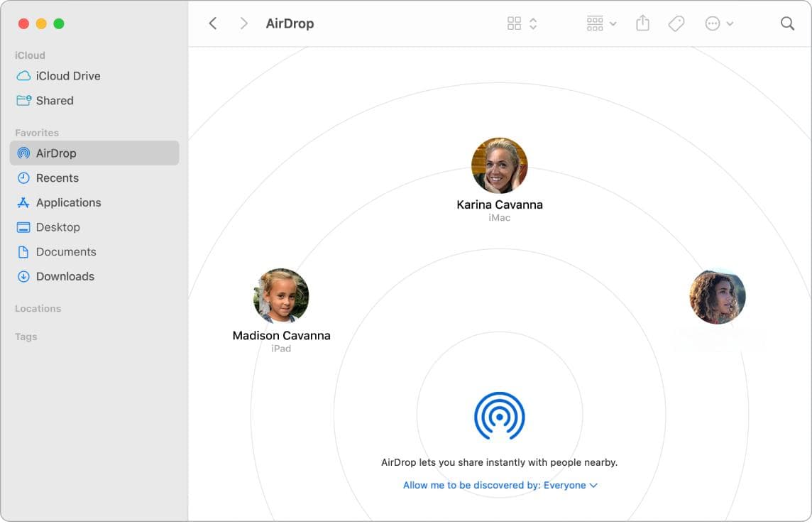The image size is (812, 524).
Task: Click the Search magnifier icon
Action: click(787, 23)
